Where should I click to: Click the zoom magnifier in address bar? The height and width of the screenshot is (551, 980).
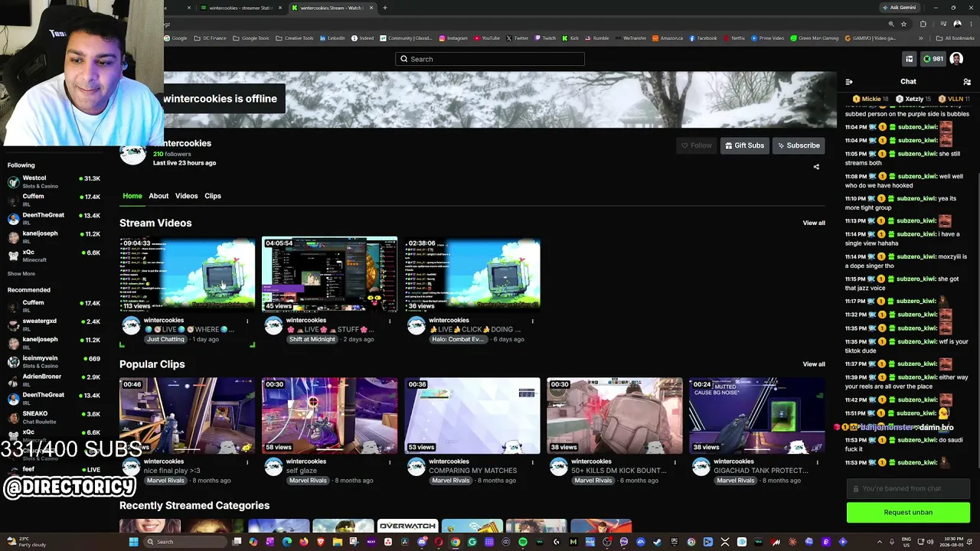891,24
